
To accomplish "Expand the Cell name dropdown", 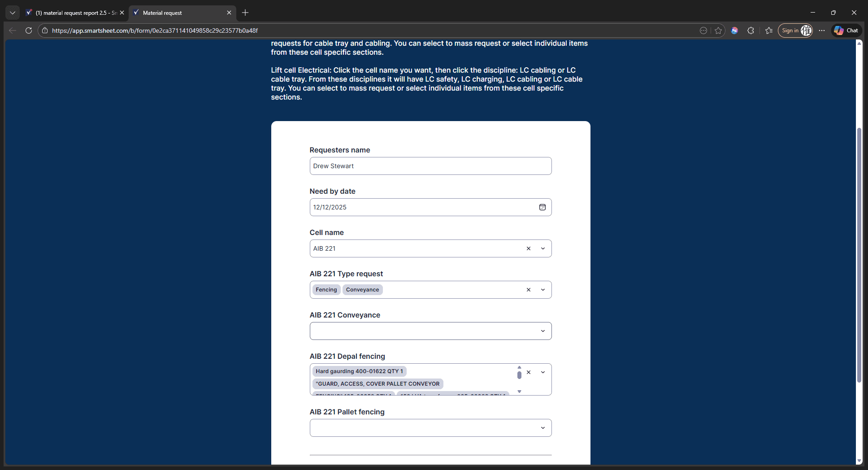I will 543,248.
